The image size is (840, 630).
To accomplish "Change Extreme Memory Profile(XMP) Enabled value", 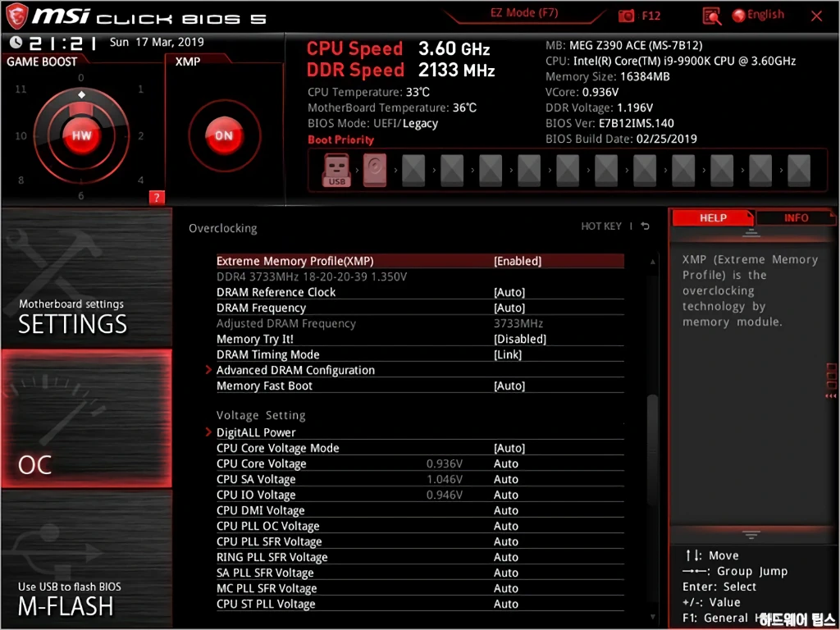I will (518, 261).
